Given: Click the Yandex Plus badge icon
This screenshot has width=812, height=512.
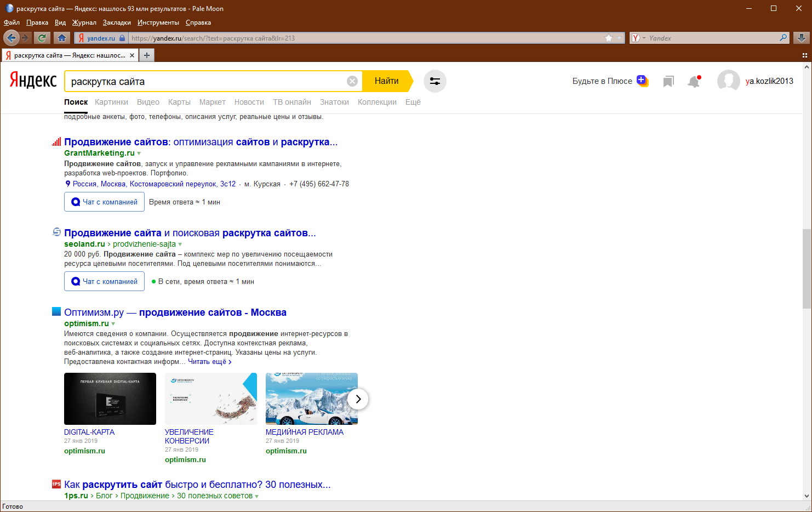Looking at the screenshot, I should click(642, 81).
